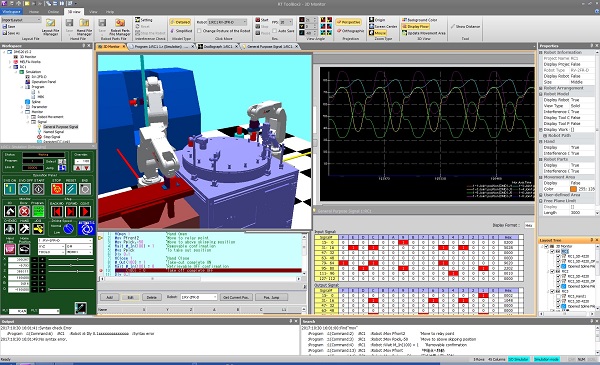Set zoom type to Screen Center
This screenshot has height=365, width=600.
tap(383, 26)
